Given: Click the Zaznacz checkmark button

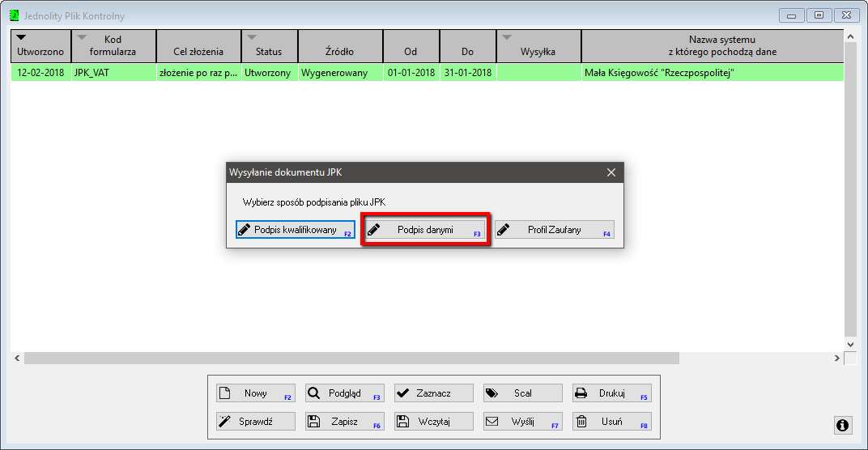Looking at the screenshot, I should click(x=433, y=393).
